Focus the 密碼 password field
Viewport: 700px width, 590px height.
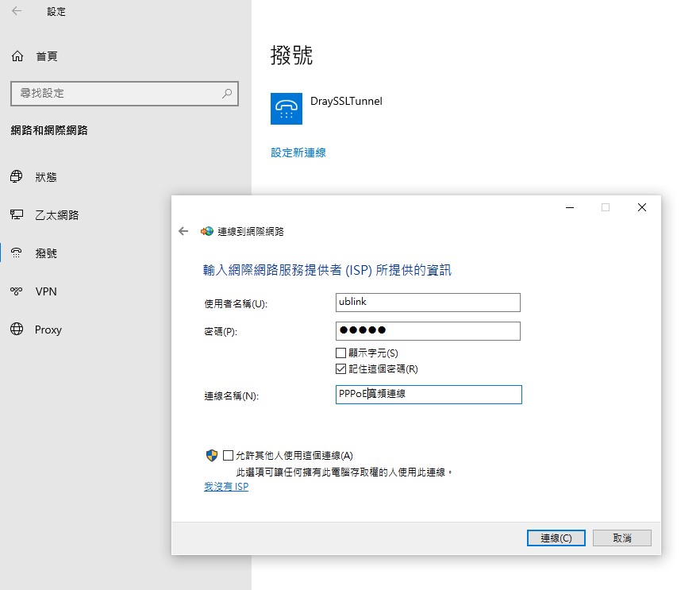point(428,331)
